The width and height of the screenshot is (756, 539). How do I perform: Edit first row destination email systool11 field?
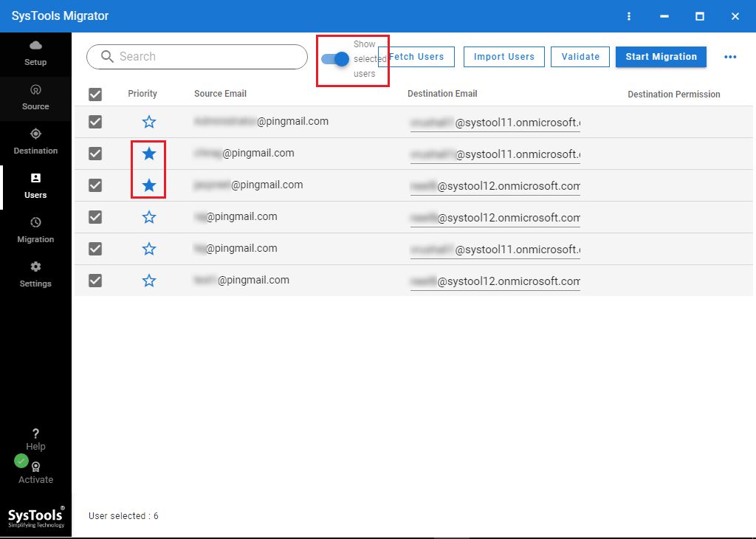[495, 123]
